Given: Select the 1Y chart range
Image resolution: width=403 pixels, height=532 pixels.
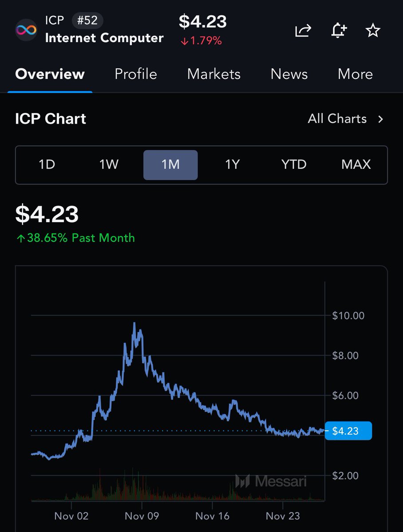Looking at the screenshot, I should 232,164.
